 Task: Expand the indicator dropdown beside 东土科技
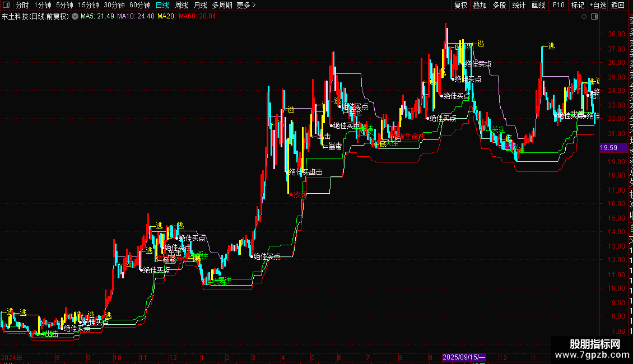pos(75,17)
